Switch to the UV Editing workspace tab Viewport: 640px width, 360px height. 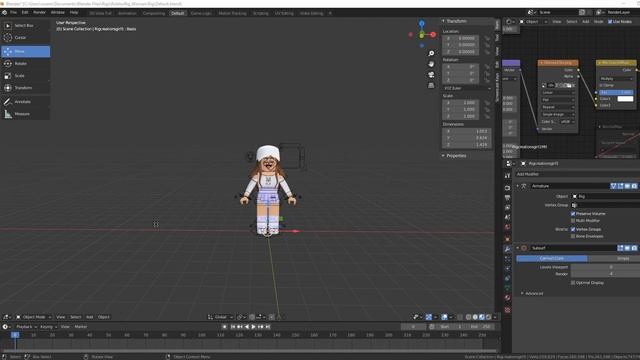tap(284, 13)
